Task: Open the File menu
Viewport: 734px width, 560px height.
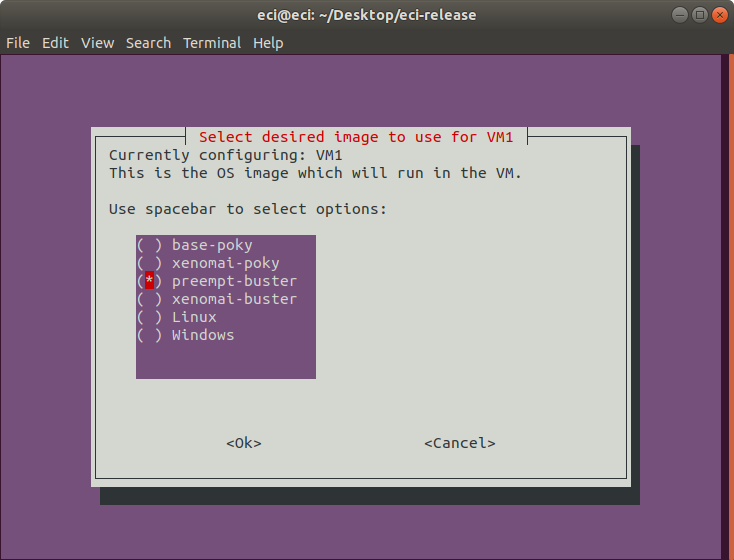Action: coord(18,43)
